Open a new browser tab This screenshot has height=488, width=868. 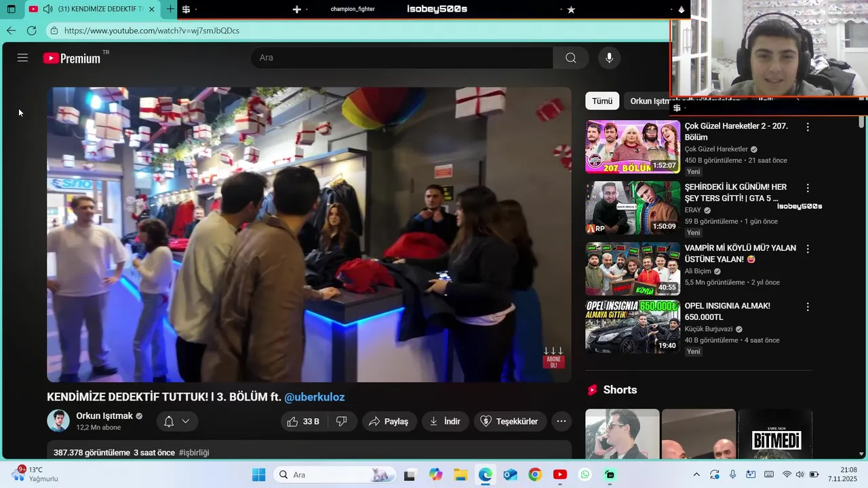click(x=170, y=9)
